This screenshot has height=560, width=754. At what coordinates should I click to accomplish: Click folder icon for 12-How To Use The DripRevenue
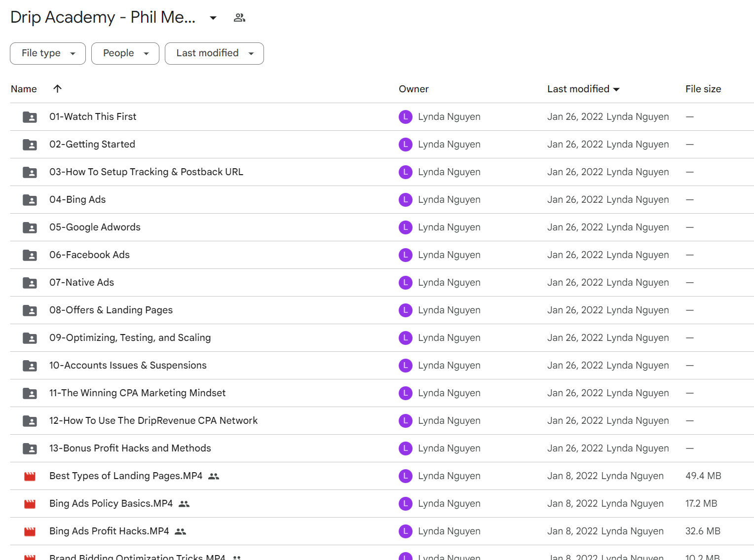[x=30, y=421]
